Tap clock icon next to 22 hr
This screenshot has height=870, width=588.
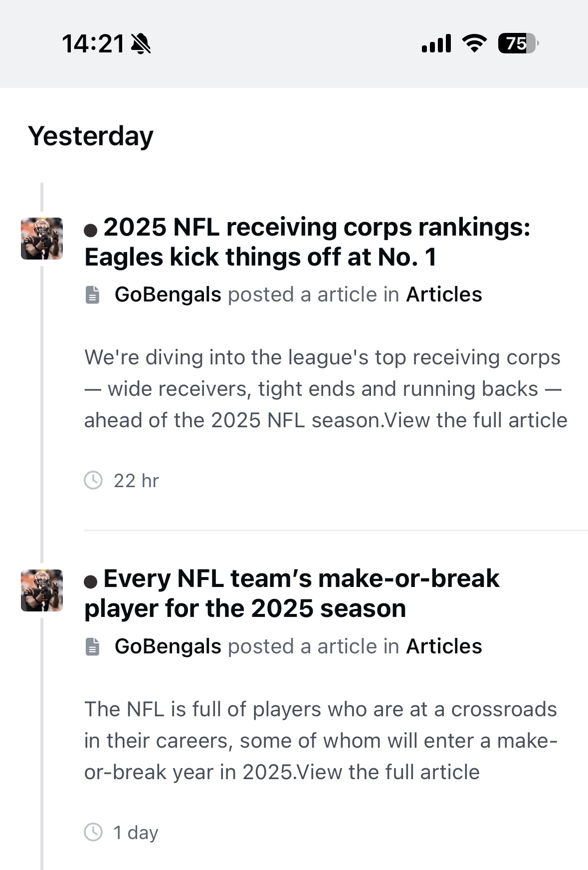[93, 480]
